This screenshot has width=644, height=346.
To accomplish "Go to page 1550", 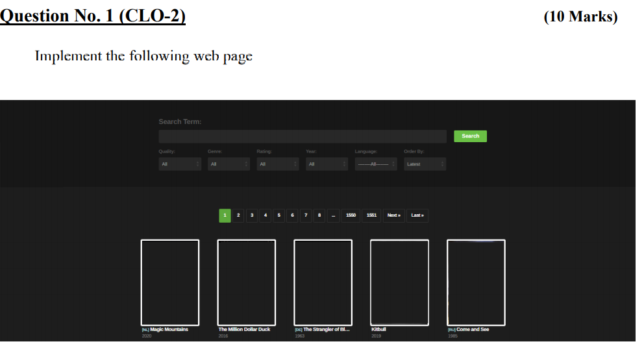I will 351,216.
